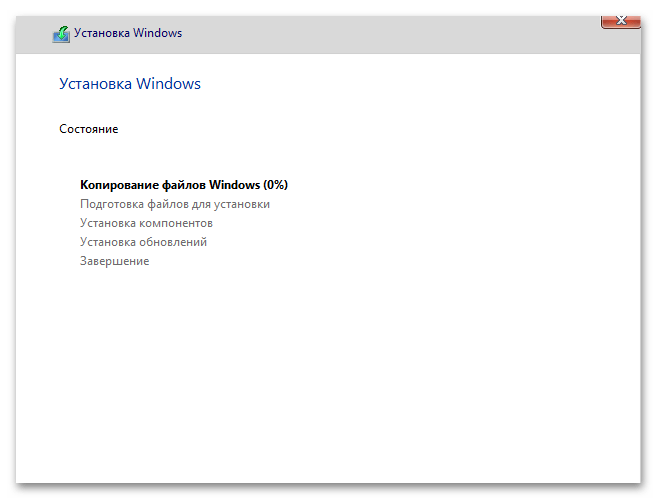Click the title bar text "Установка Windows"

[129, 33]
